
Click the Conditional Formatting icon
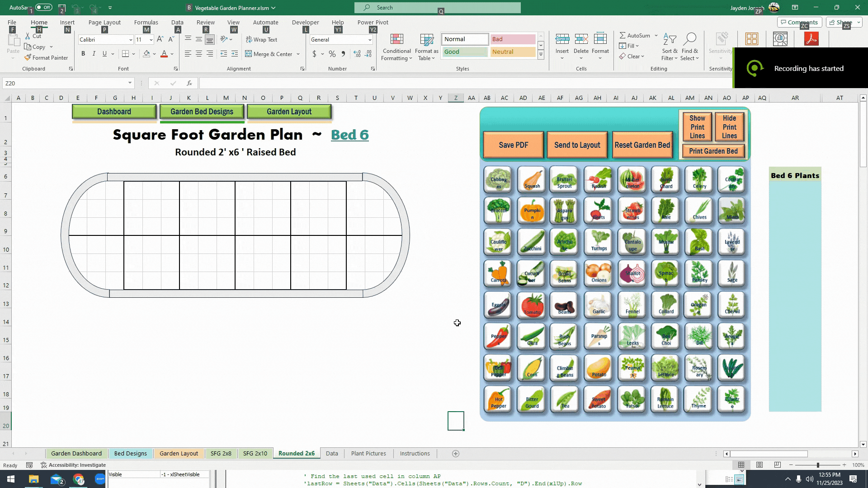tap(396, 41)
